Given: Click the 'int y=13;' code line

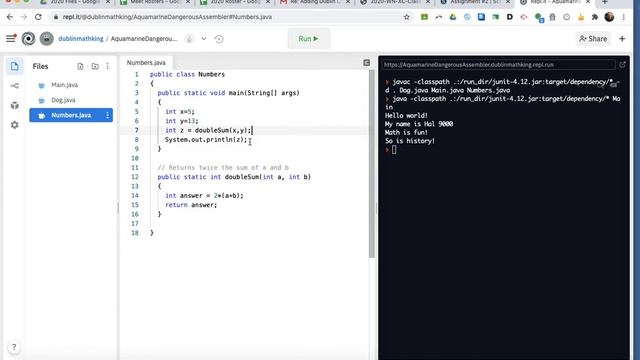Looking at the screenshot, I should (x=182, y=121).
